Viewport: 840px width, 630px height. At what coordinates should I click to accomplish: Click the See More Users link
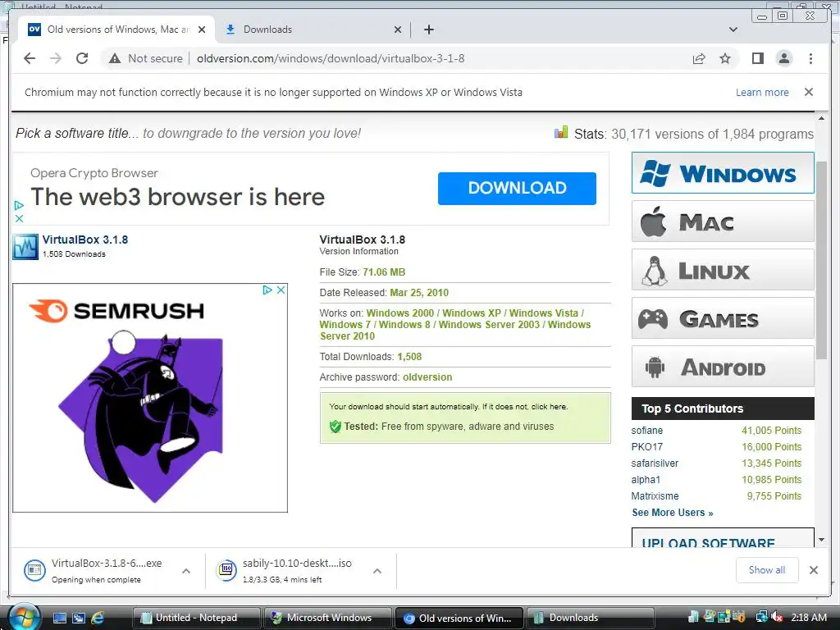(673, 513)
